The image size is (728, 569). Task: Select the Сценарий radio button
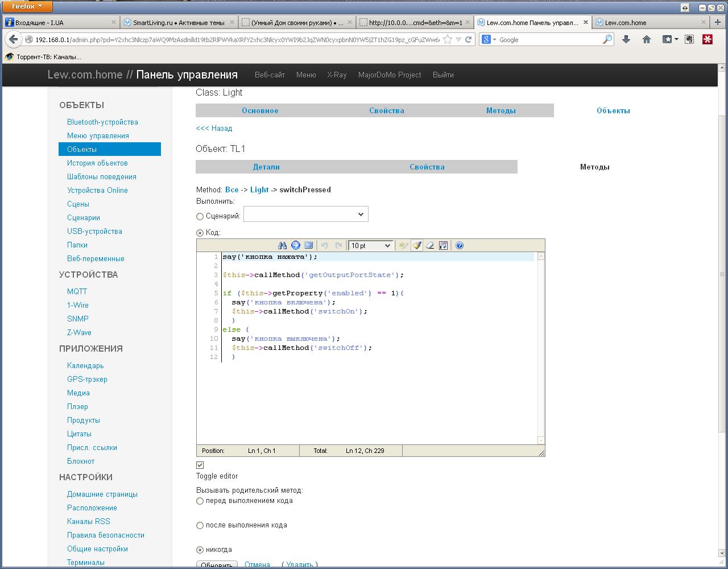tap(200, 216)
